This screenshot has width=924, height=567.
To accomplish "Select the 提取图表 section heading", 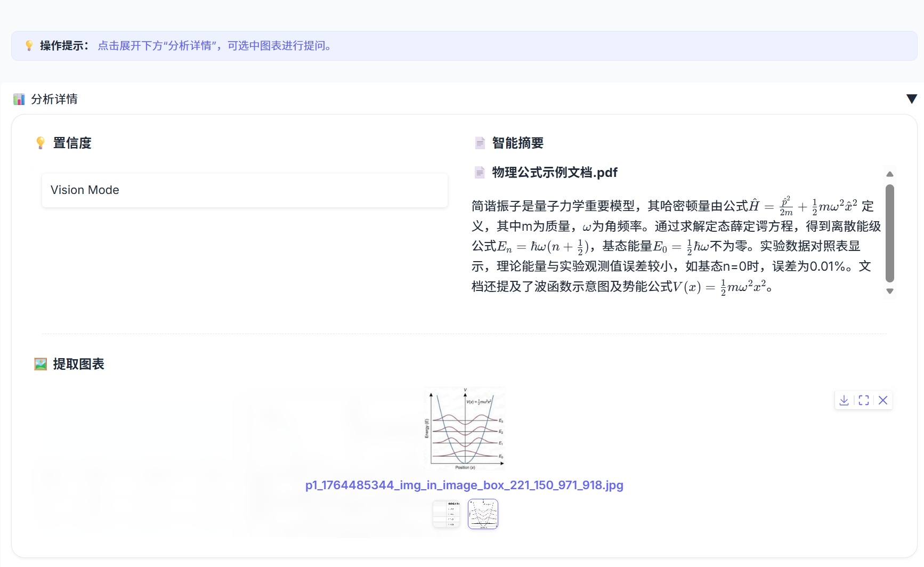I will pos(78,365).
